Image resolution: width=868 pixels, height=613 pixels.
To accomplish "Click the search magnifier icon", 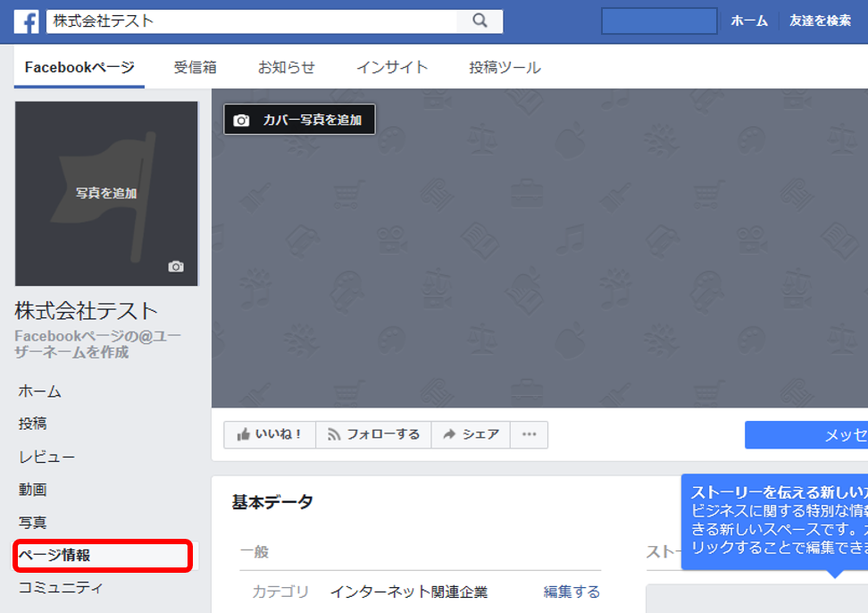I will point(480,21).
